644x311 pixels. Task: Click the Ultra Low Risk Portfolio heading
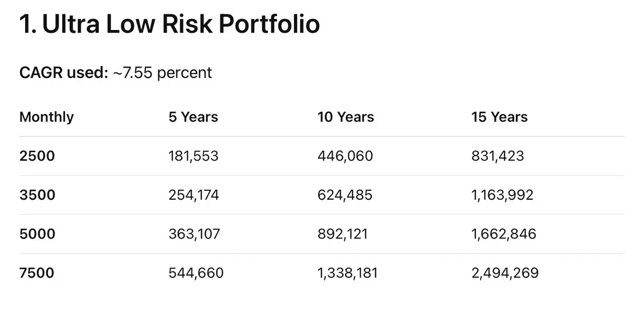170,24
